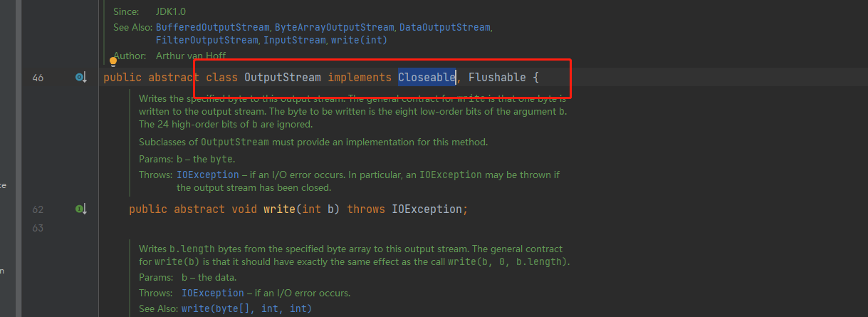Click the implementations gutter icon on line 62
This screenshot has height=317, width=868.
(x=80, y=209)
